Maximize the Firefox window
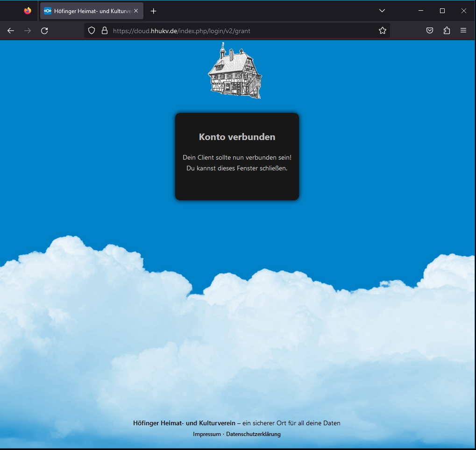 tap(442, 11)
